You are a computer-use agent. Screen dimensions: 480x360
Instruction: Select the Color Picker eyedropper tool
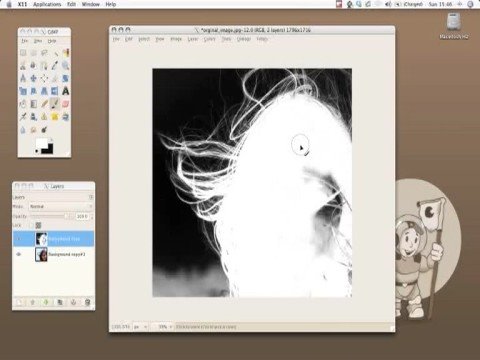(55, 66)
